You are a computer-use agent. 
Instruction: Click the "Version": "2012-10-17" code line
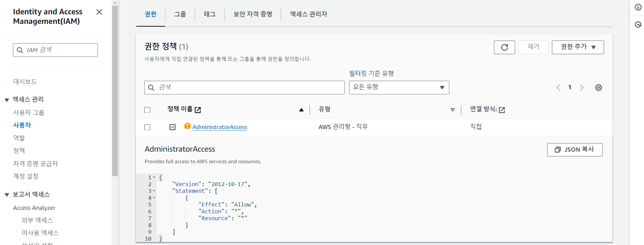211,184
